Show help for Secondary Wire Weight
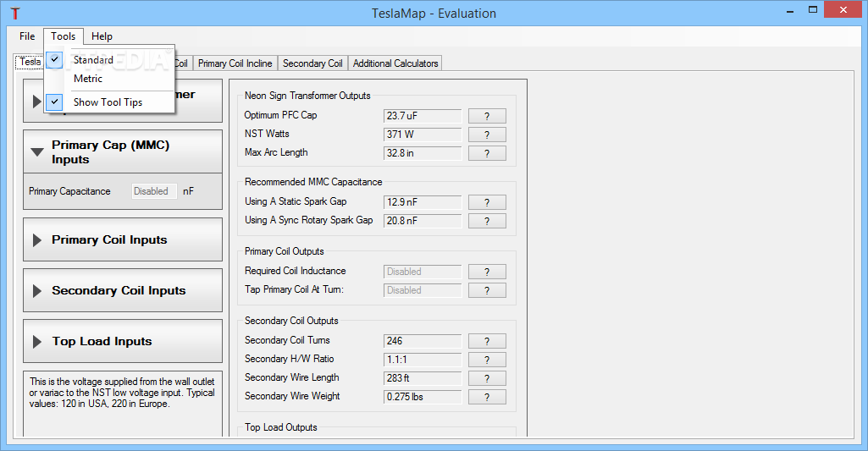The image size is (868, 451). tap(487, 397)
